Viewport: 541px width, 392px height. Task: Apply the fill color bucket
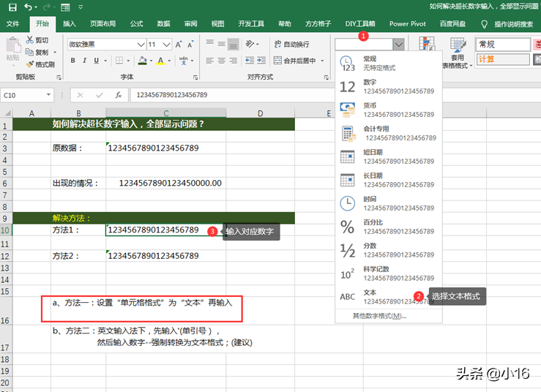pos(143,61)
